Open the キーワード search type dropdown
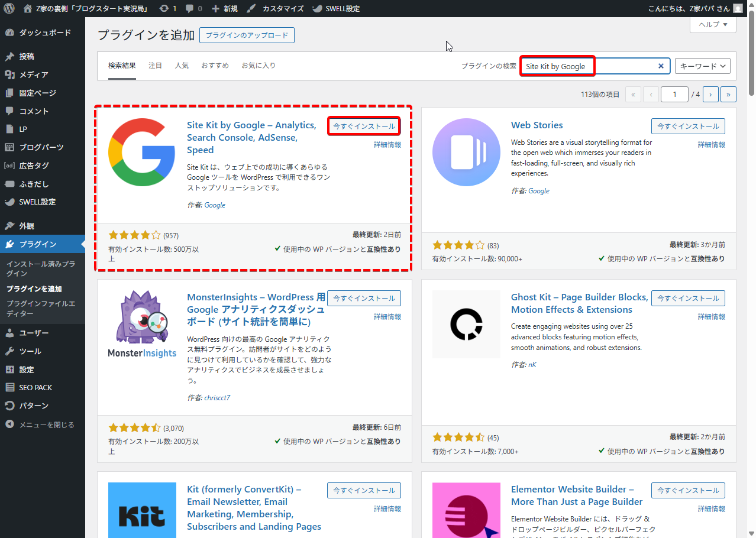The image size is (756, 538). pos(703,66)
